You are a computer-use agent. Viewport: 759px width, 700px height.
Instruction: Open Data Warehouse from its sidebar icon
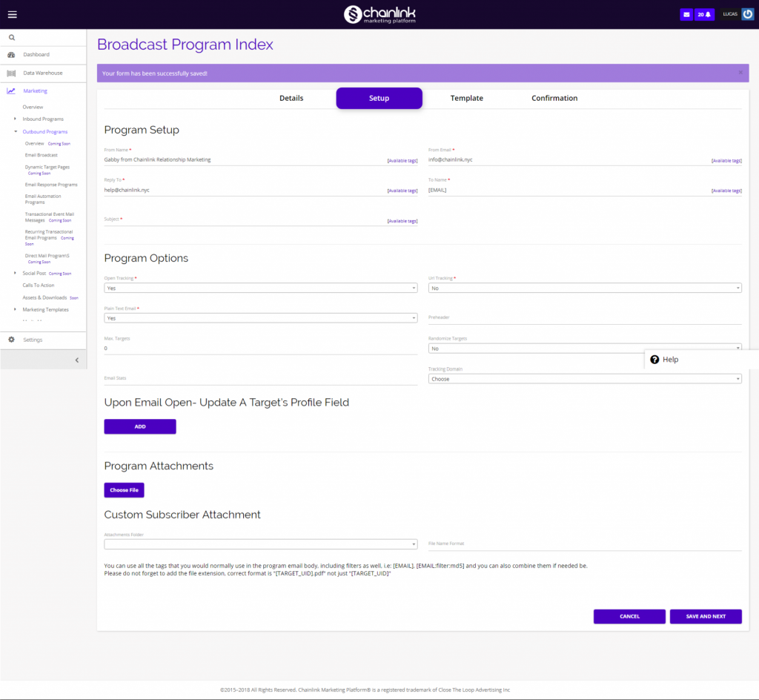click(10, 73)
